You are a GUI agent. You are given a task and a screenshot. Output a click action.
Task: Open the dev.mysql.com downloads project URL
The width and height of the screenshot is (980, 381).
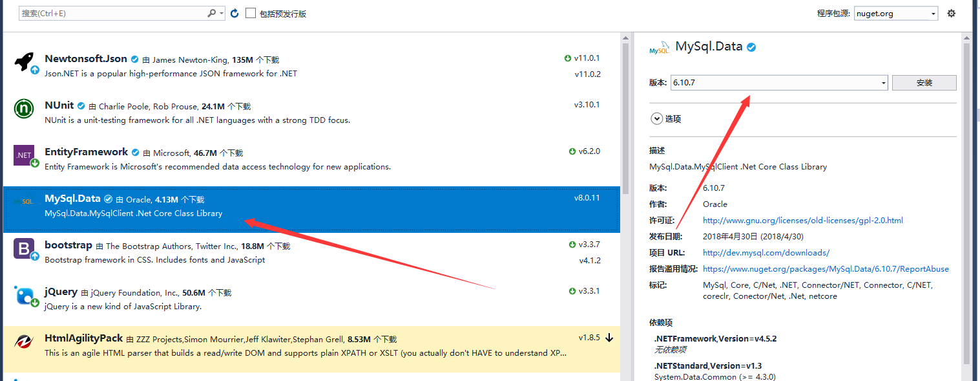point(766,253)
